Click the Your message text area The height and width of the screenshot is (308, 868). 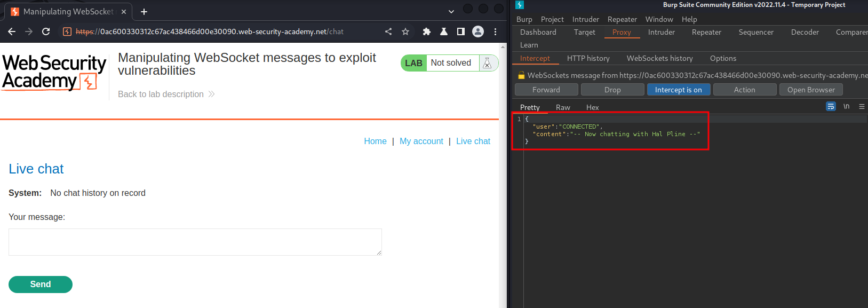click(x=195, y=242)
